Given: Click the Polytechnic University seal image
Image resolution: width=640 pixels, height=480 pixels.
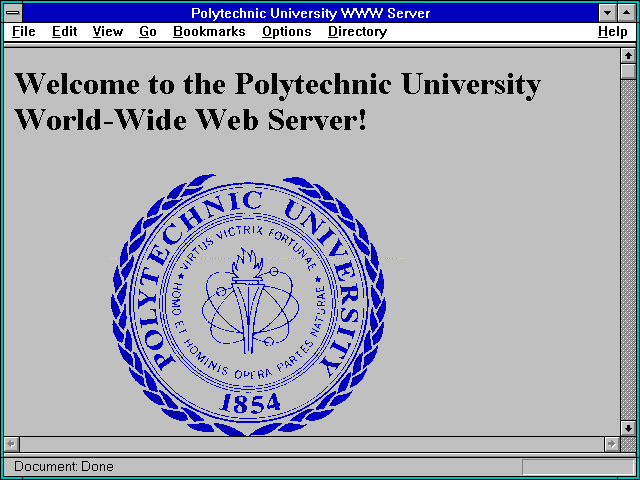Looking at the screenshot, I should [x=248, y=305].
